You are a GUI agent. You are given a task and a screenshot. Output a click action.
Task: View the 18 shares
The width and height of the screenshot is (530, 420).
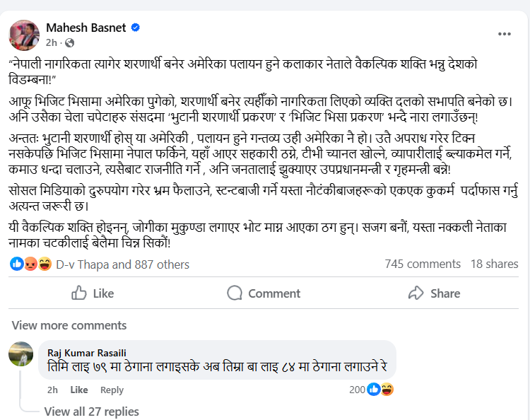click(494, 264)
